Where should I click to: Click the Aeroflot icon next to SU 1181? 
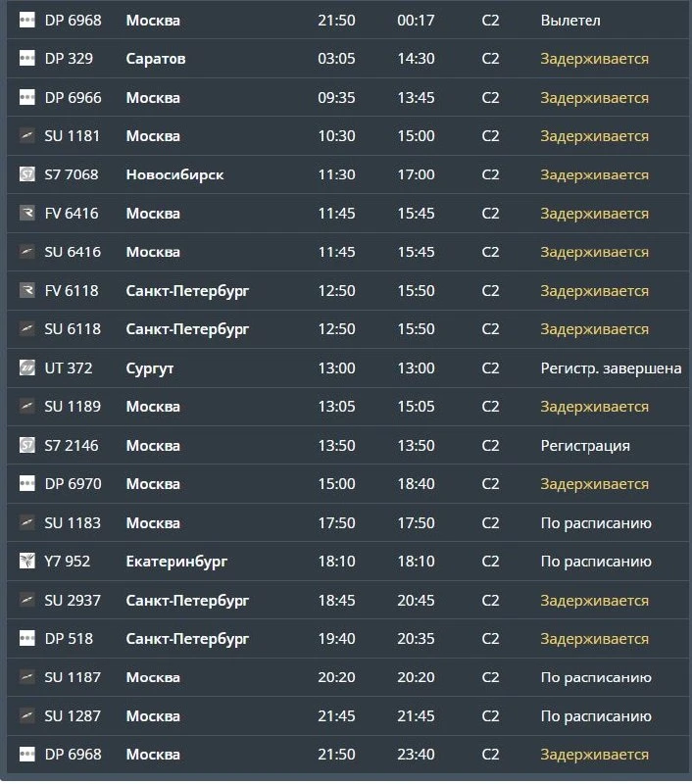[27, 135]
